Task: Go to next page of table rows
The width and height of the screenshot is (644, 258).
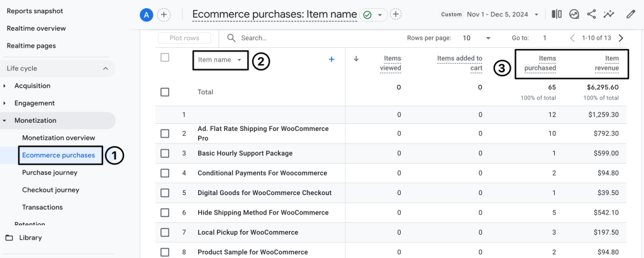Action: pos(621,38)
